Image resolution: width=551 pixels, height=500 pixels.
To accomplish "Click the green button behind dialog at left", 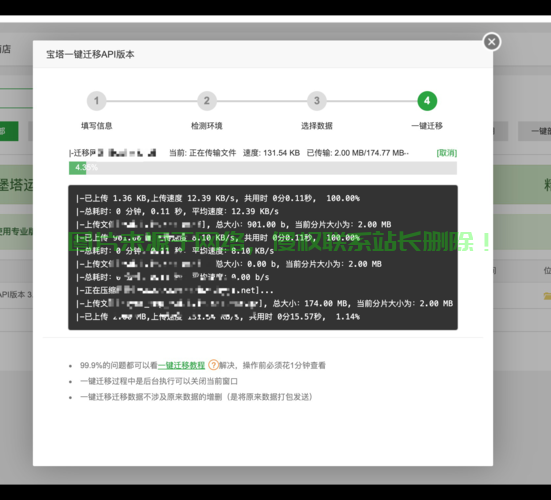I will tap(9, 131).
